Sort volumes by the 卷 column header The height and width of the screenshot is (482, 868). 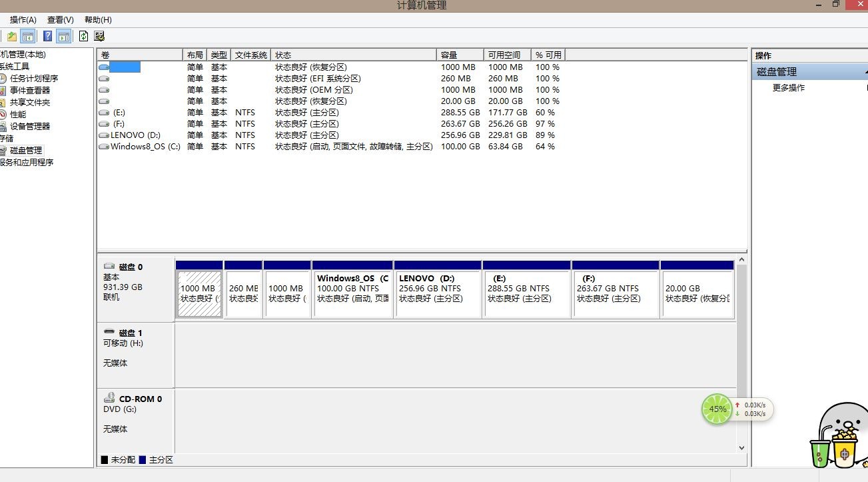point(140,55)
